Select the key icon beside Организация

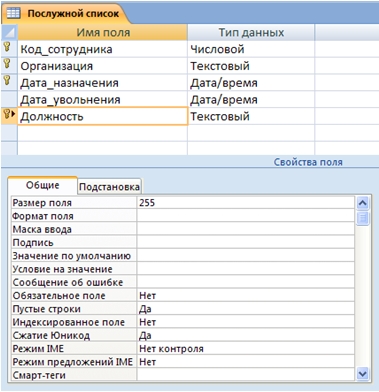coord(7,64)
